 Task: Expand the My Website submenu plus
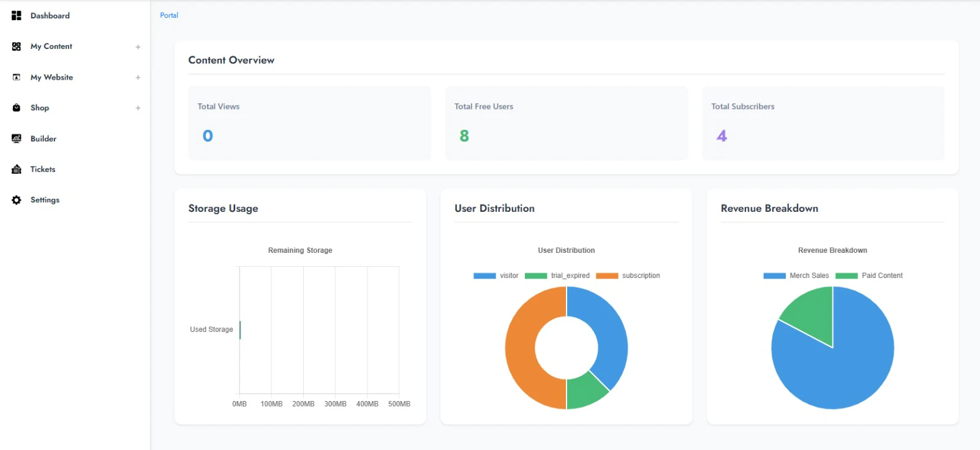coord(138,78)
